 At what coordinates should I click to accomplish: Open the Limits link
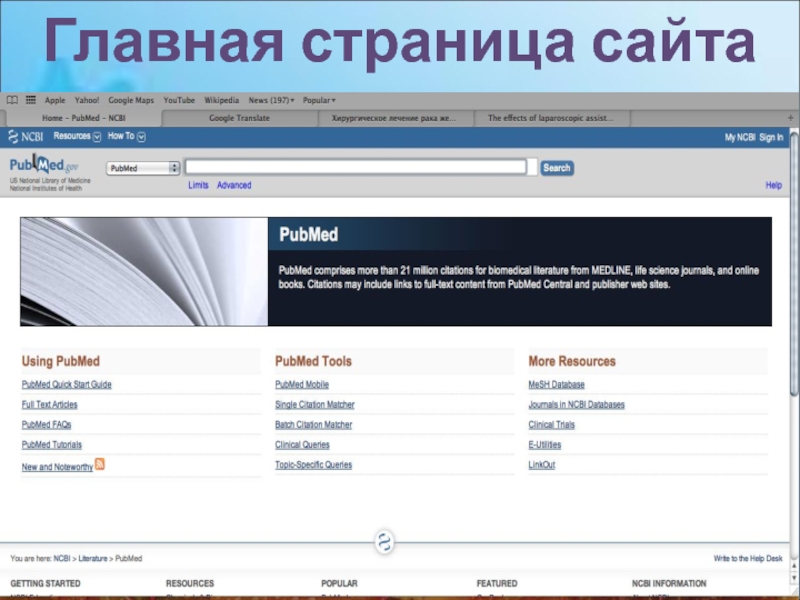[198, 185]
